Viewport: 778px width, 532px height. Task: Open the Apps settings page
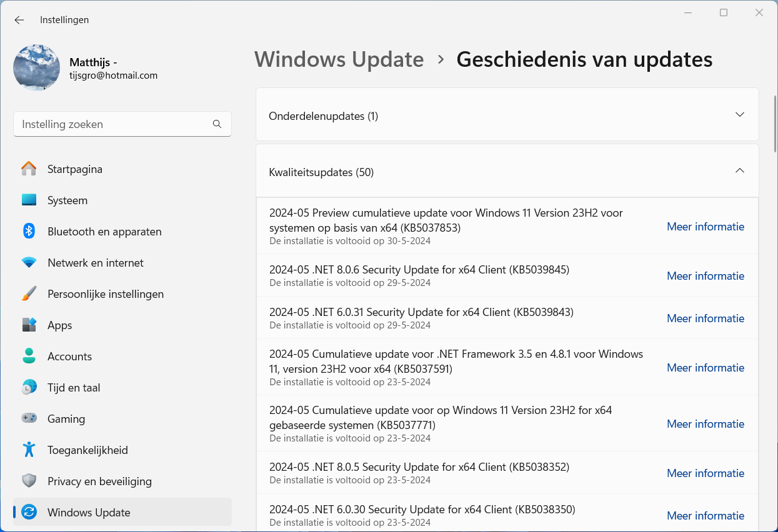pyautogui.click(x=60, y=325)
